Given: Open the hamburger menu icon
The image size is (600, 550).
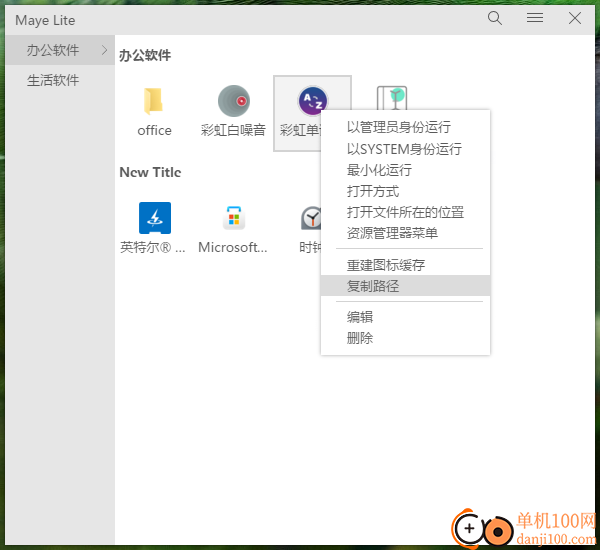Looking at the screenshot, I should [x=535, y=18].
